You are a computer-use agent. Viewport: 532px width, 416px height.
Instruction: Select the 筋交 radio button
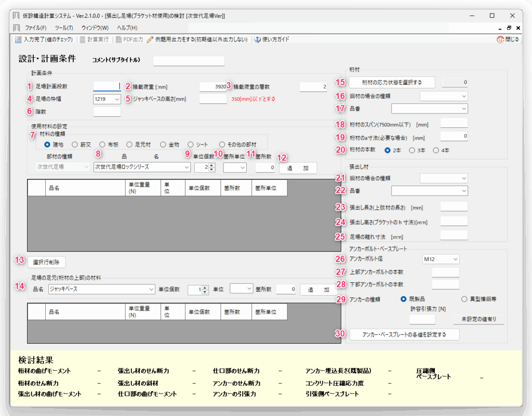tap(75, 145)
